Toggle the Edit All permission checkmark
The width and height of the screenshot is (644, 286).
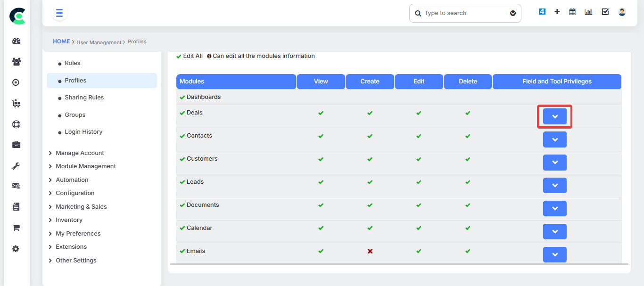coord(179,57)
